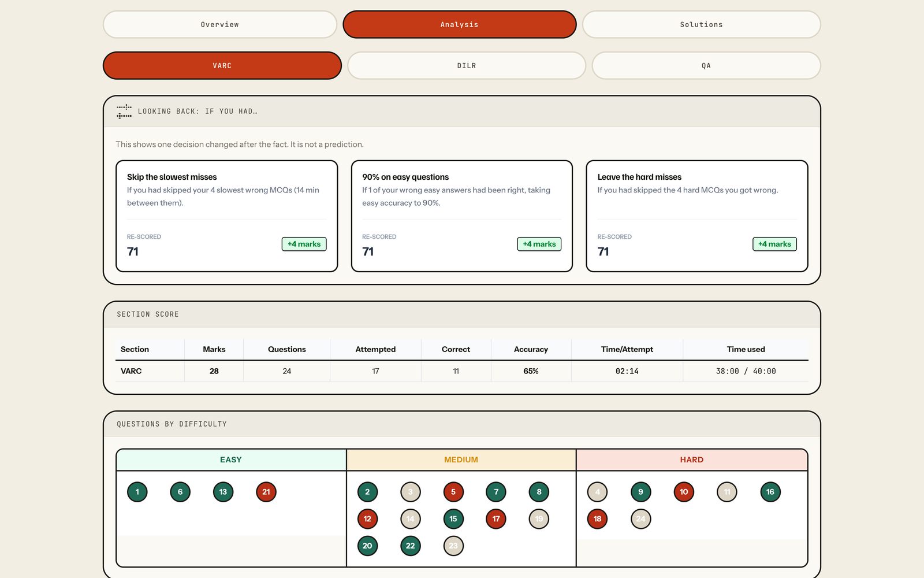This screenshot has height=578, width=924.
Task: Open medium question 2 bubble
Action: coord(367,492)
